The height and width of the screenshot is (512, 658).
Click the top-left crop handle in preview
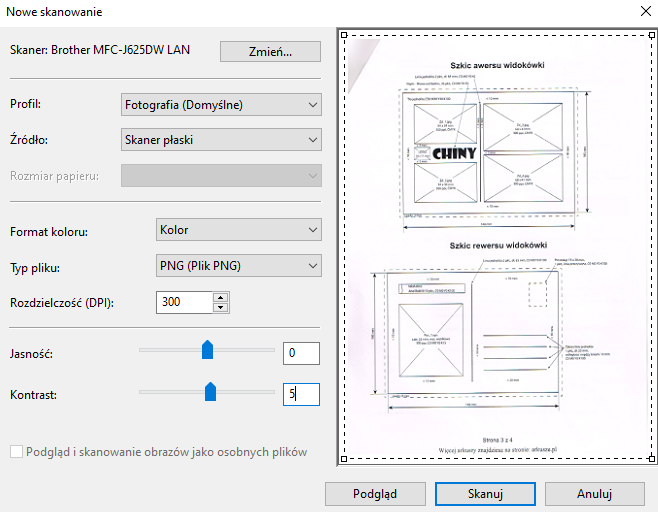coord(345,35)
